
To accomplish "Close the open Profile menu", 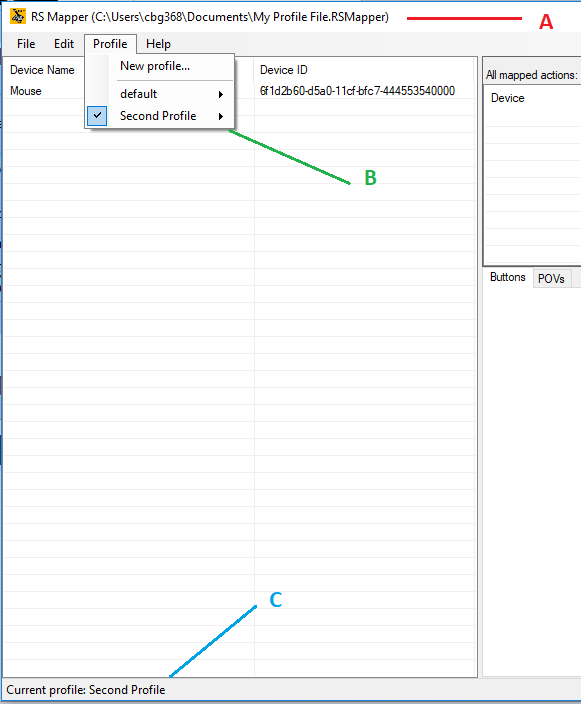I will coord(110,44).
